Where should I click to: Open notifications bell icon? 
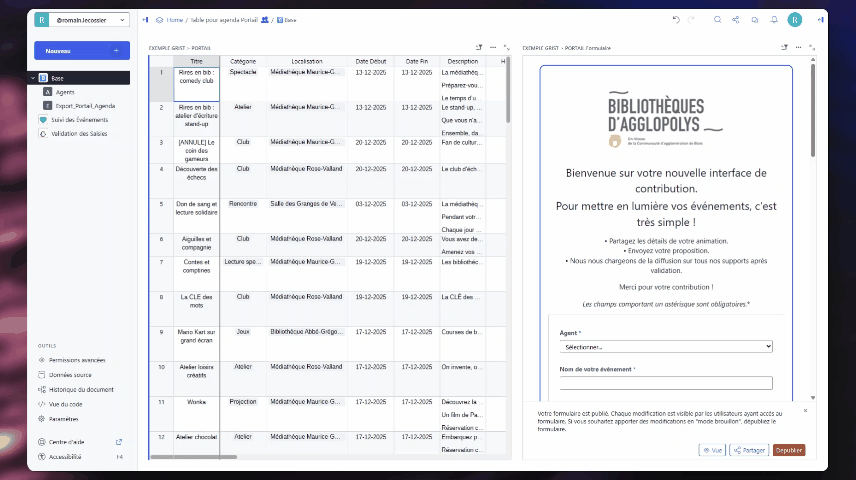[x=774, y=19]
